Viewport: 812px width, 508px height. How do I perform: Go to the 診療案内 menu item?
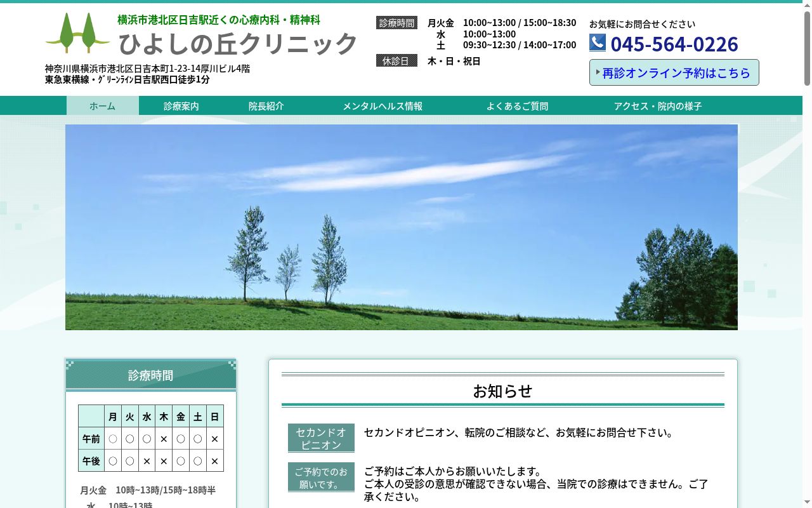pos(181,106)
